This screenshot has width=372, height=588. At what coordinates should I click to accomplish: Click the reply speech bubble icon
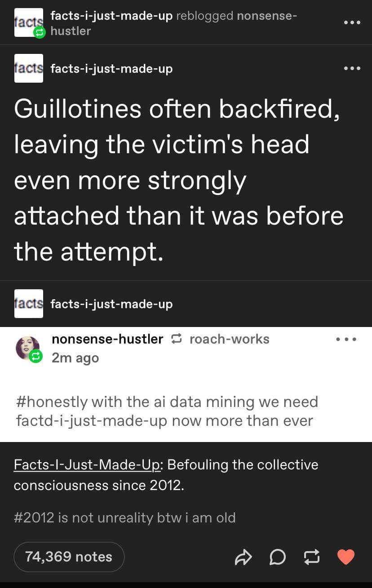coord(278,557)
